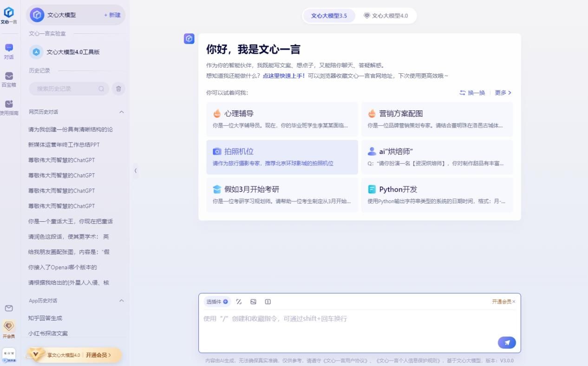Viewport: 588px width, 366px height.
Task: Open history 请润色这段话，使其更学术
Action: [69, 237]
